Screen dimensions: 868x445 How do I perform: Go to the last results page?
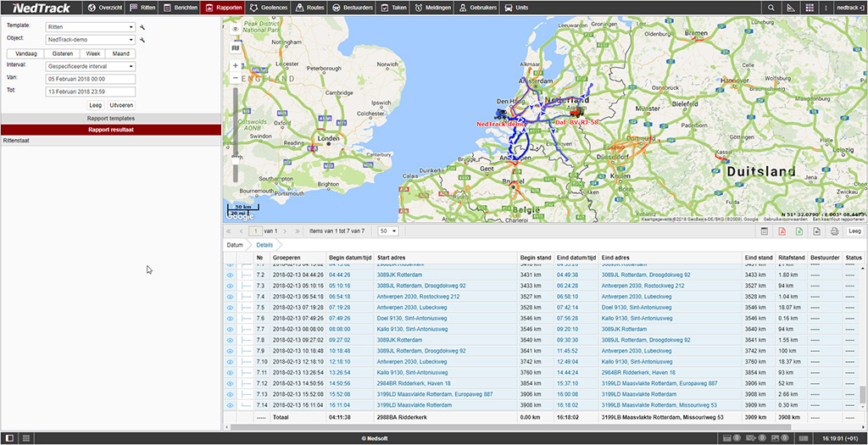298,231
